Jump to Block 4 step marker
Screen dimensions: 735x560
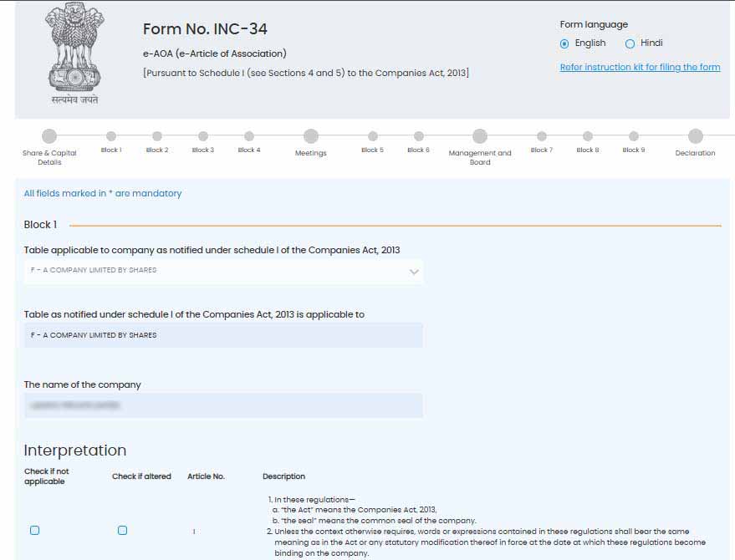tap(248, 136)
